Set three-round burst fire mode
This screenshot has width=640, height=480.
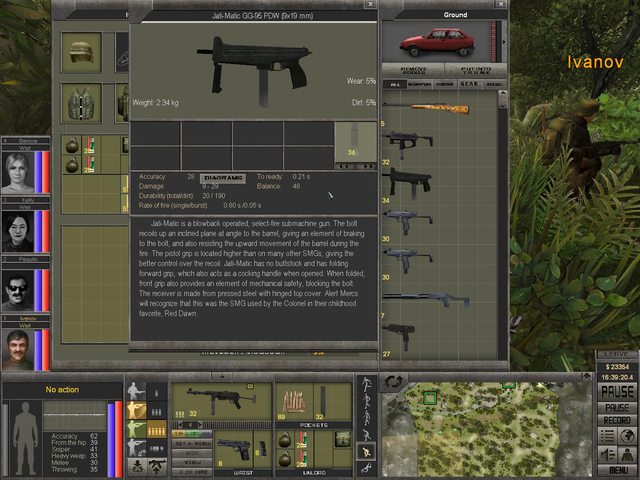tap(157, 411)
